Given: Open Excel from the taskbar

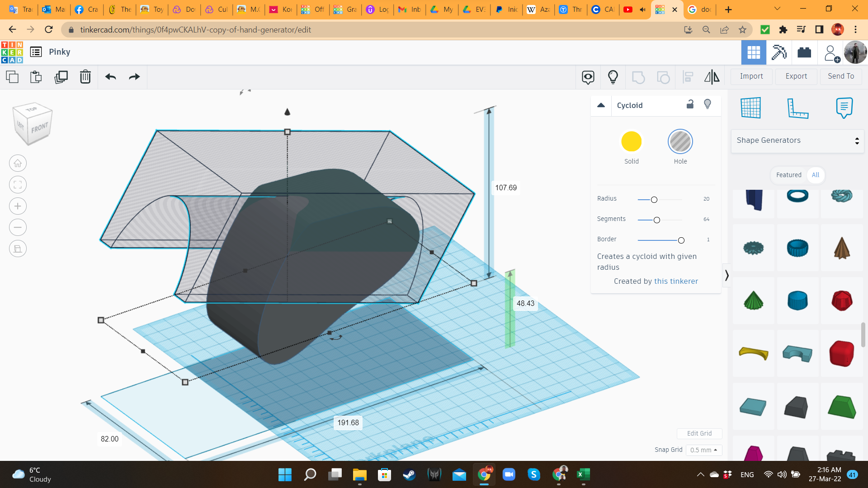Looking at the screenshot, I should [583, 474].
